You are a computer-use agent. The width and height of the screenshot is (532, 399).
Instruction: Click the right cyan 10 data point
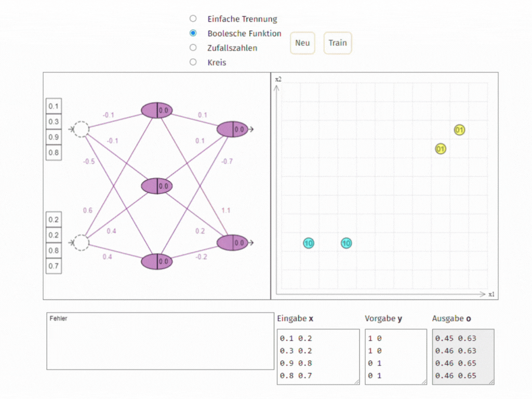[346, 243]
